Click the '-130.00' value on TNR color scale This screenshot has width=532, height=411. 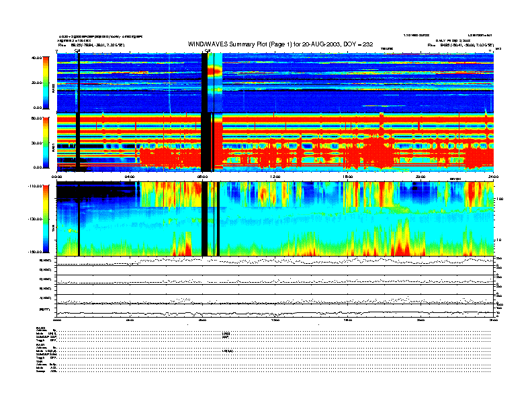coord(36,219)
